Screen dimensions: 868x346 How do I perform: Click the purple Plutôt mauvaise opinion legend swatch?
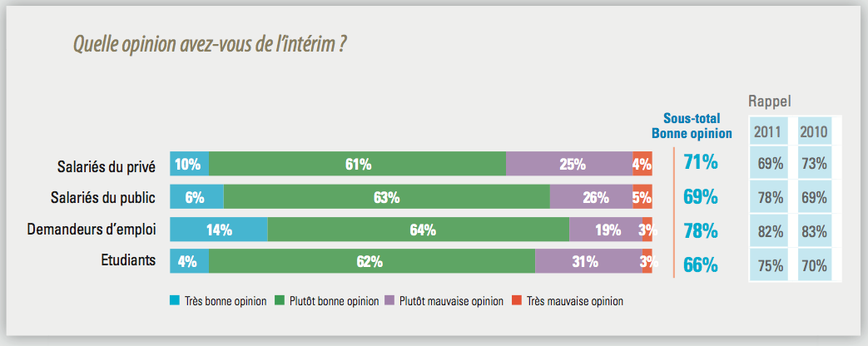tap(389, 301)
